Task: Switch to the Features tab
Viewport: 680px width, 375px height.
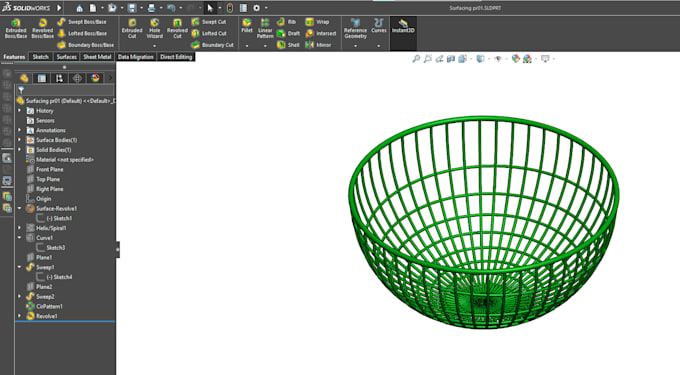Action: [14, 57]
